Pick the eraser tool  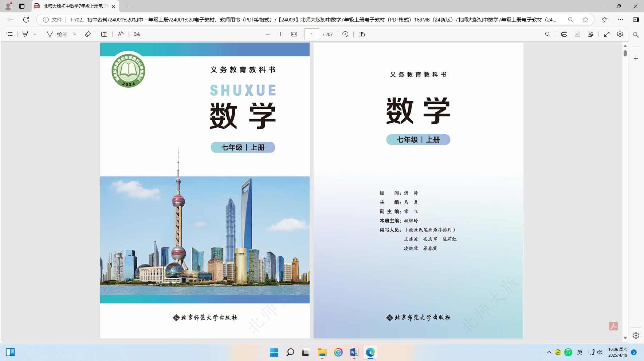point(88,34)
